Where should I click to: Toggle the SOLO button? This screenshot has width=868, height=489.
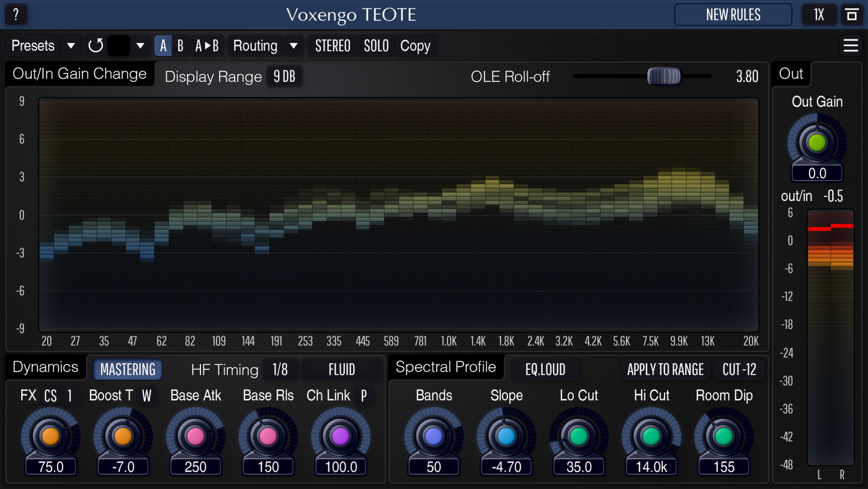click(x=376, y=45)
